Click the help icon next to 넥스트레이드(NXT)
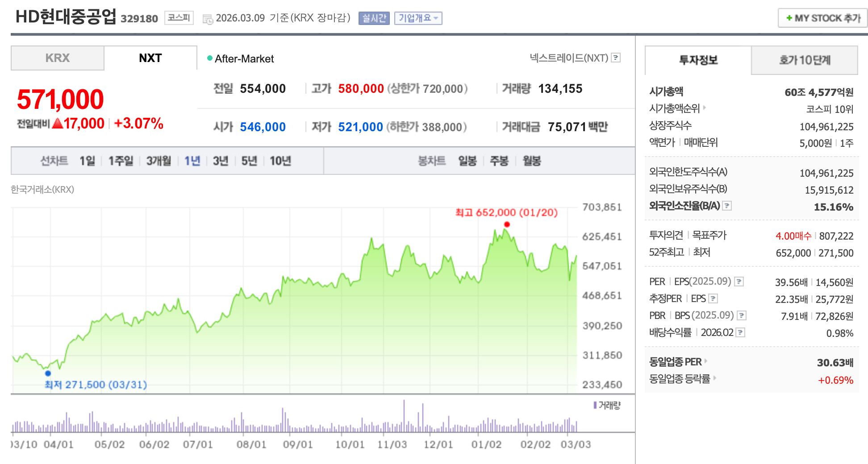The height and width of the screenshot is (464, 868). tap(616, 58)
